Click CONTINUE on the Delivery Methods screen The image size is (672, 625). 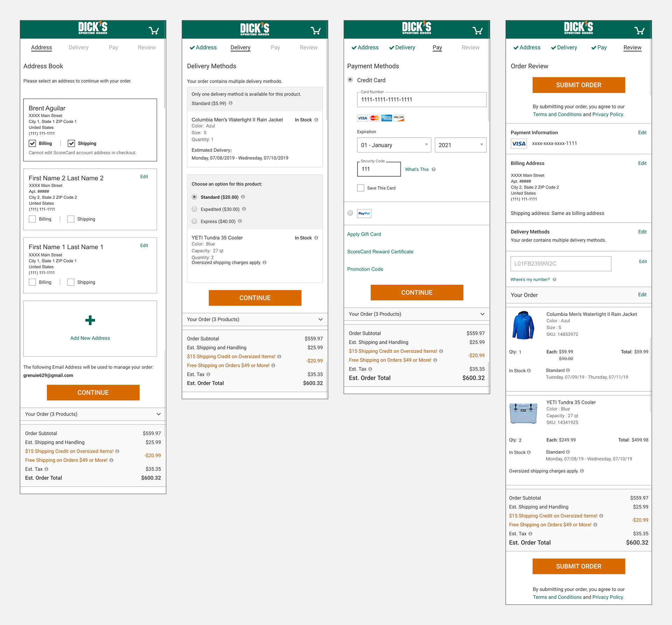(255, 298)
